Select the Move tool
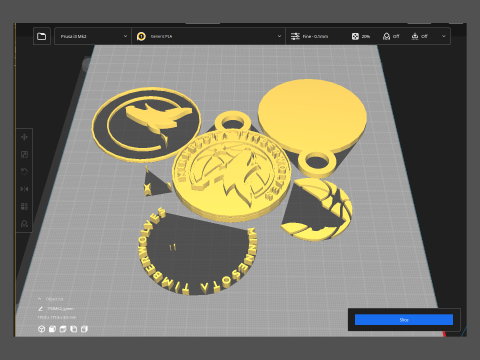Viewport: 480px width, 360px height. [24, 137]
